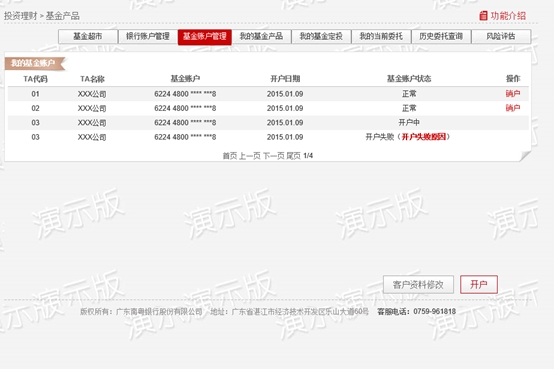Image resolution: width=554 pixels, height=369 pixels.
Task: Click 上一页 pagination link
Action: tap(250, 156)
